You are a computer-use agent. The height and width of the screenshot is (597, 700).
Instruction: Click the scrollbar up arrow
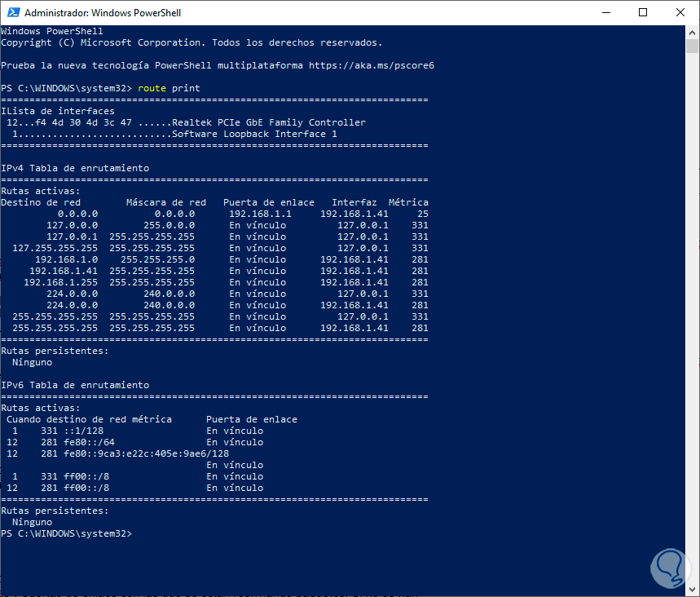pyautogui.click(x=692, y=32)
